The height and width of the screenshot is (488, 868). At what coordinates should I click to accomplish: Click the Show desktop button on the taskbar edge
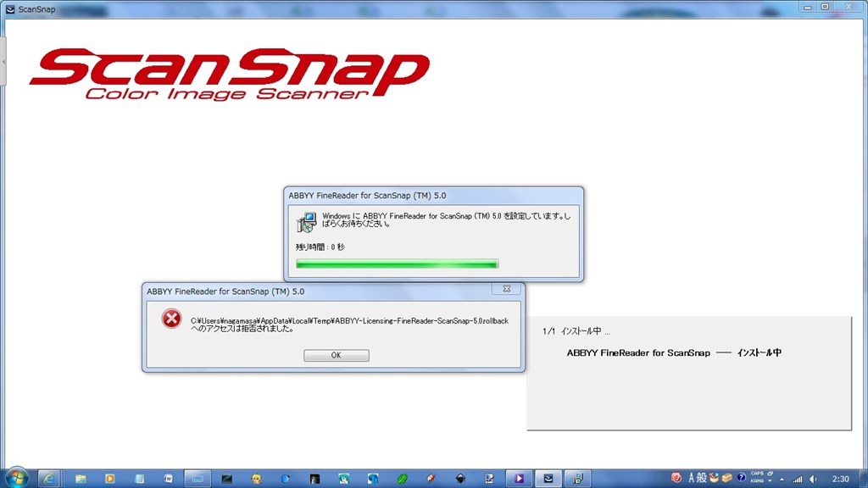click(x=864, y=479)
